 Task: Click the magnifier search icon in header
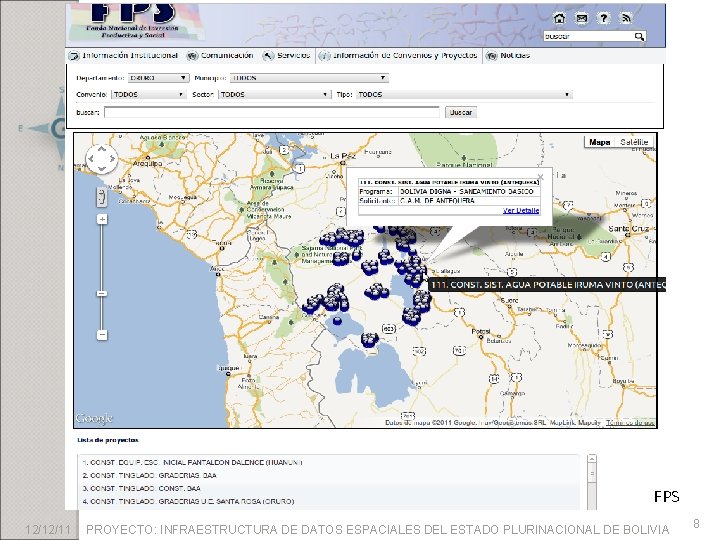639,36
